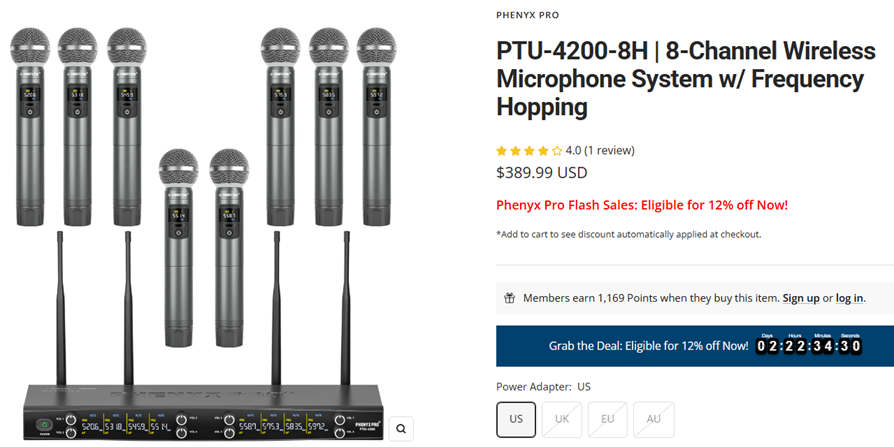This screenshot has width=894, height=447.
Task: Open the Sign up link
Action: coord(800,298)
